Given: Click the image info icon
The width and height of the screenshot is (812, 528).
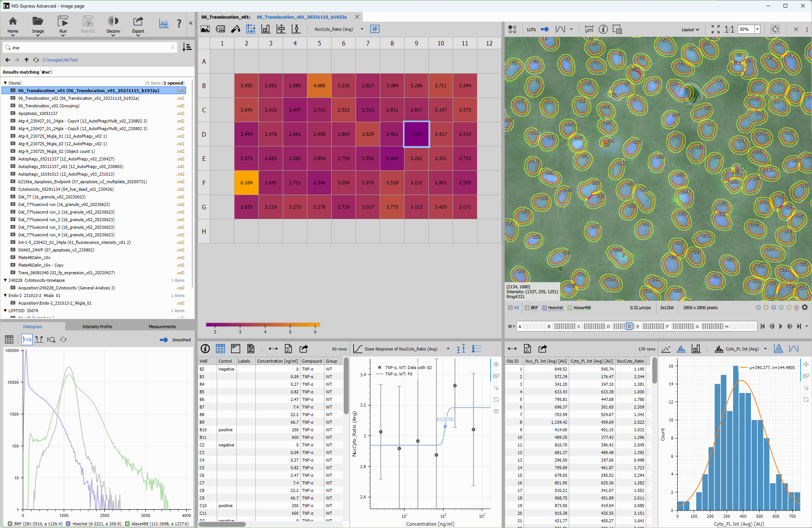Looking at the screenshot, I should pos(603,29).
